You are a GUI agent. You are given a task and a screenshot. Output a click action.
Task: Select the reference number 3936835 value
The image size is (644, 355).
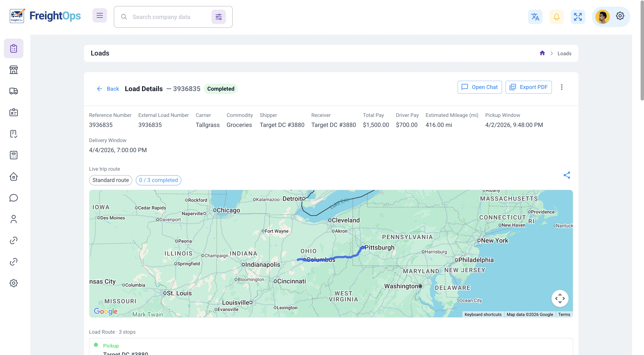(101, 125)
